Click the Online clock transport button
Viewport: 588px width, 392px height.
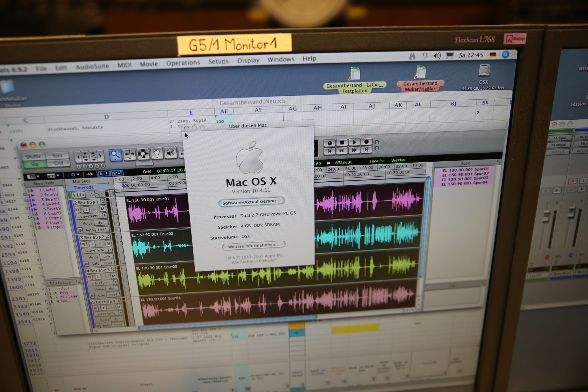pyautogui.click(x=330, y=143)
